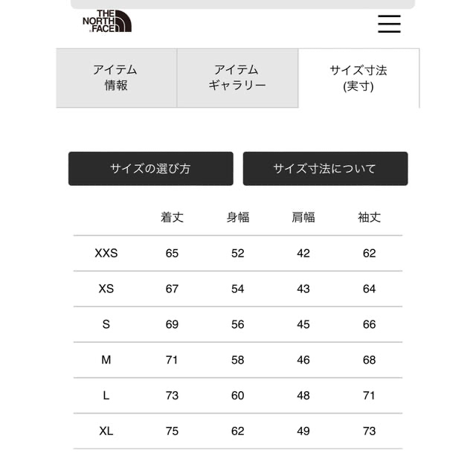Select the 袖丈 column header
The image size is (476, 476).
tap(369, 217)
